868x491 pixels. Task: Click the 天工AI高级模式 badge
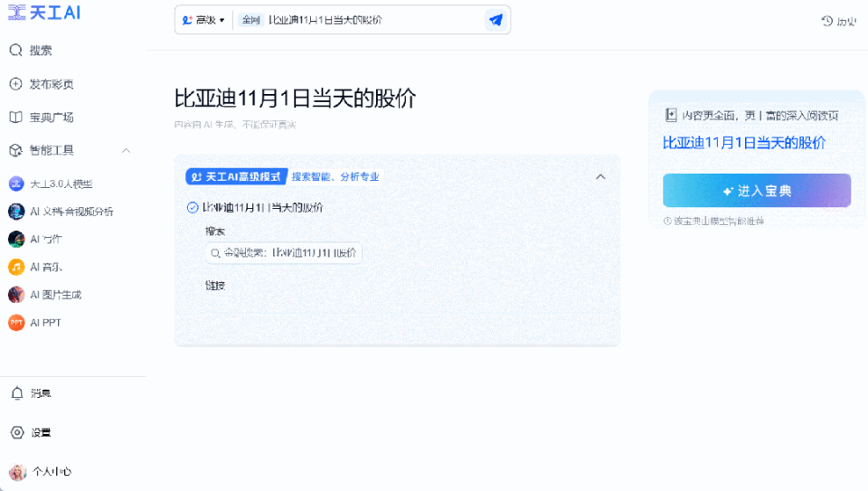coord(236,176)
